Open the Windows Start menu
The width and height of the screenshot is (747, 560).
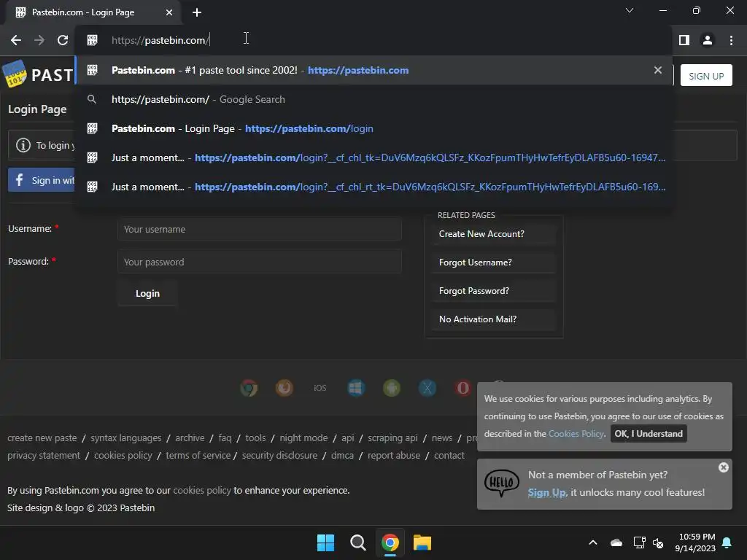click(326, 542)
